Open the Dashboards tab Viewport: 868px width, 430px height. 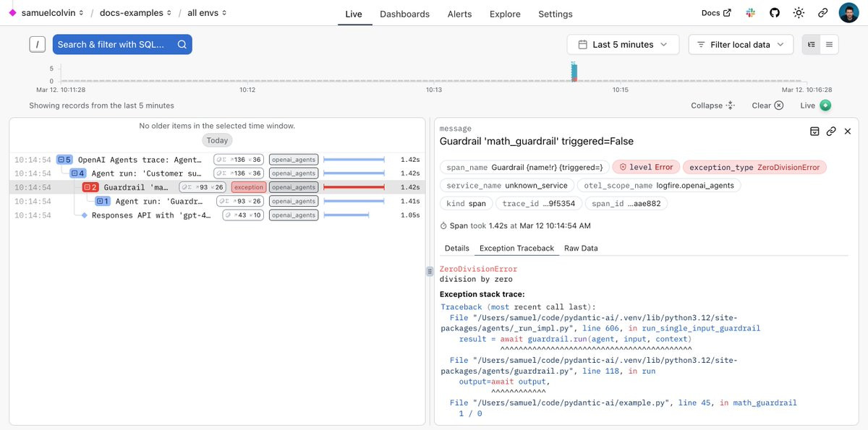[x=404, y=14]
